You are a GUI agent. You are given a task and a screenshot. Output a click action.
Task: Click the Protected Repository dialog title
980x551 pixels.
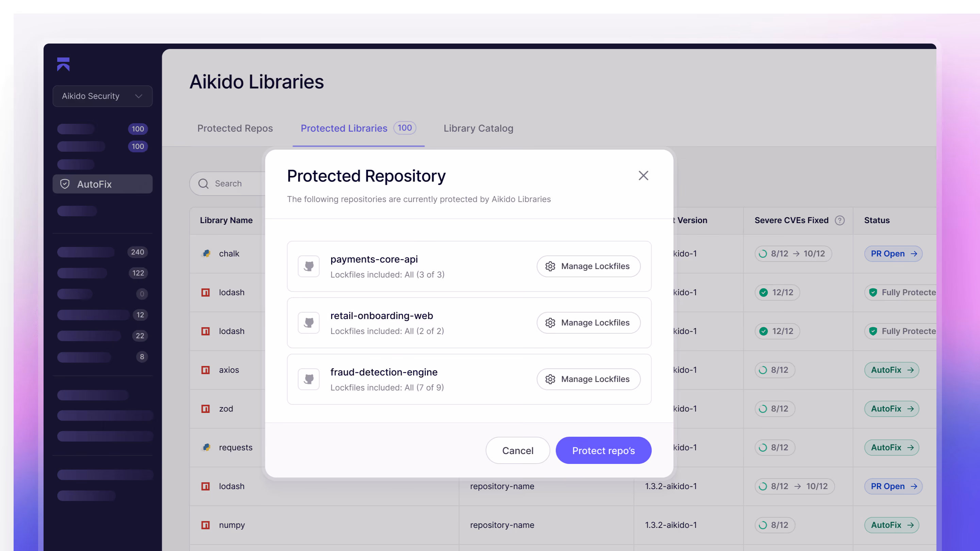366,176
